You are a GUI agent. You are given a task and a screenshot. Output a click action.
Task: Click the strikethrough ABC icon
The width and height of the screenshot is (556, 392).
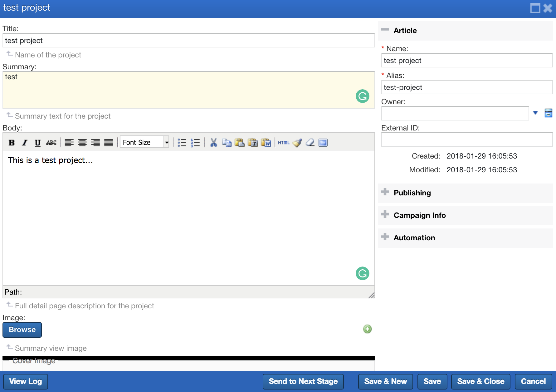coord(51,143)
